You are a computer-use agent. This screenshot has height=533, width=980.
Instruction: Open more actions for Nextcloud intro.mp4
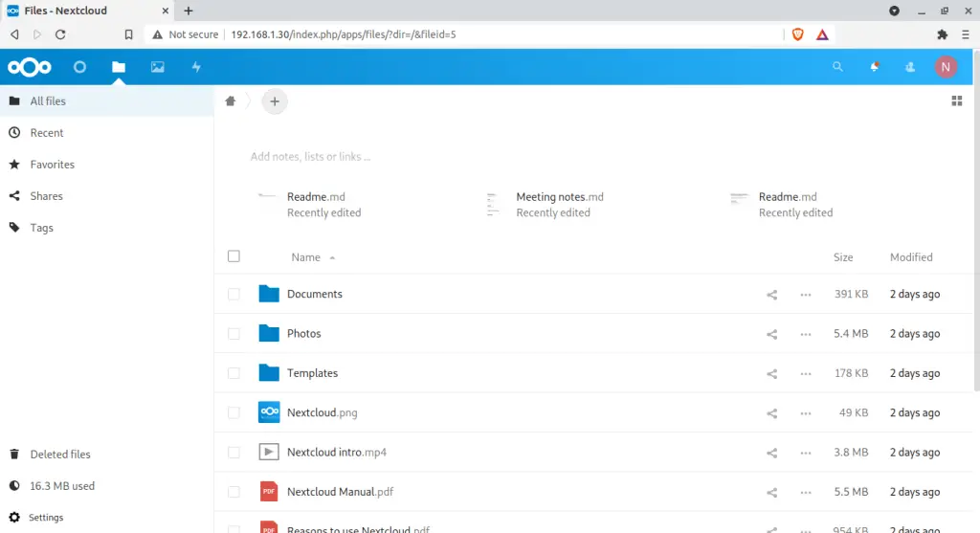(806, 453)
